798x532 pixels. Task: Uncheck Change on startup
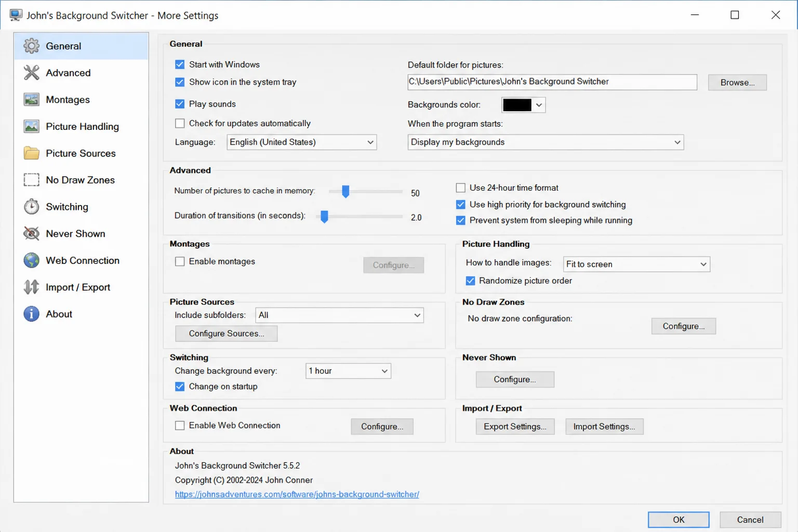click(180, 387)
